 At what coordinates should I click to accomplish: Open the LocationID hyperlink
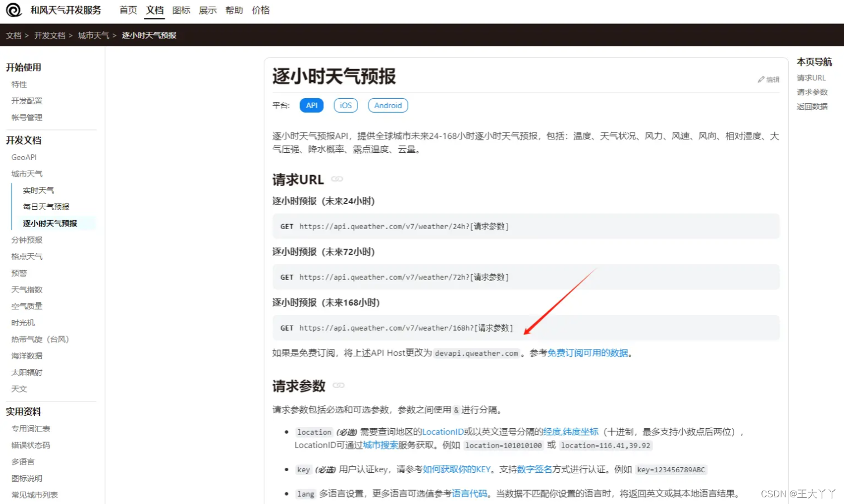point(443,432)
